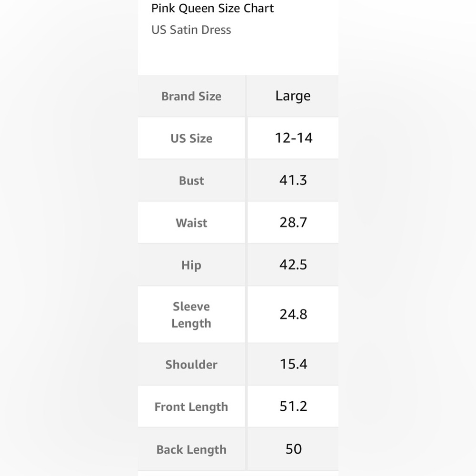This screenshot has height=476, width=476.
Task: Click the 42.5 hip measurement
Action: click(293, 264)
